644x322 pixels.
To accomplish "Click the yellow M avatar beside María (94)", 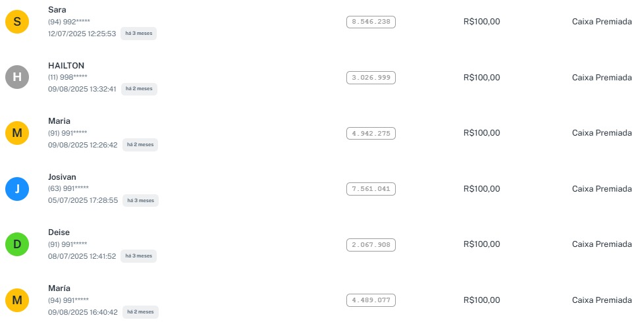I will 17,300.
